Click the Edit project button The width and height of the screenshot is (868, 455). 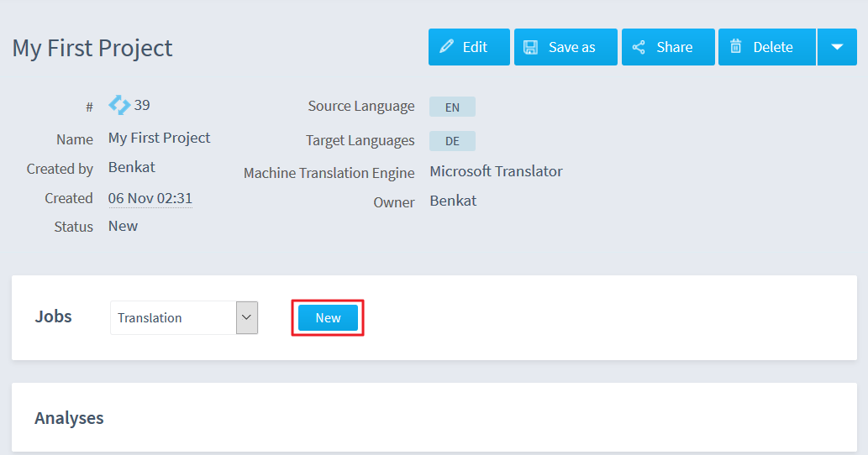click(x=469, y=47)
